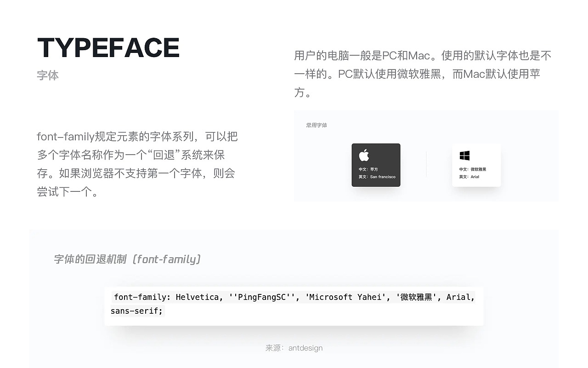
Task: Open the antdesign source link
Action: coord(305,348)
